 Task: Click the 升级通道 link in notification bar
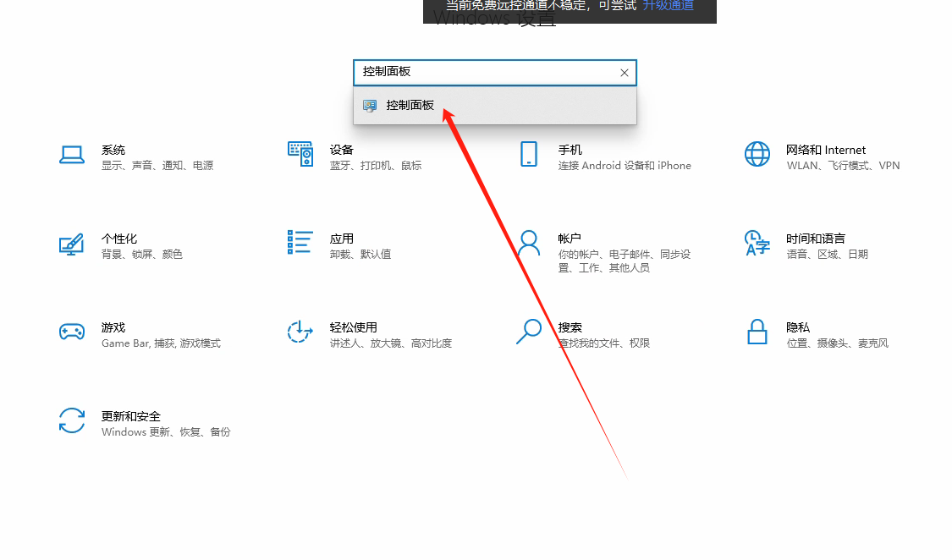click(x=668, y=6)
